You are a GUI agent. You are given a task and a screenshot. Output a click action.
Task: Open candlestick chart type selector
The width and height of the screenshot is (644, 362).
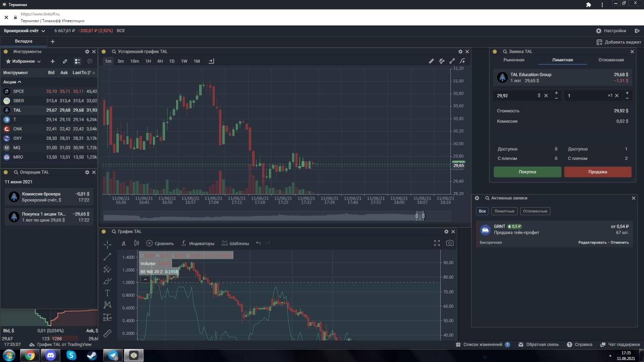(136, 243)
